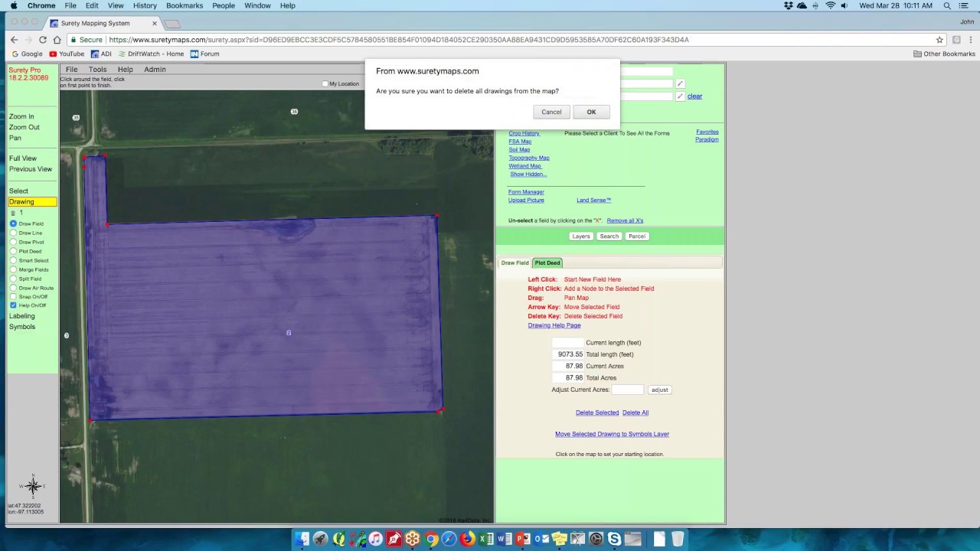Open the Surety Help menu
The image size is (980, 551).
coord(125,70)
